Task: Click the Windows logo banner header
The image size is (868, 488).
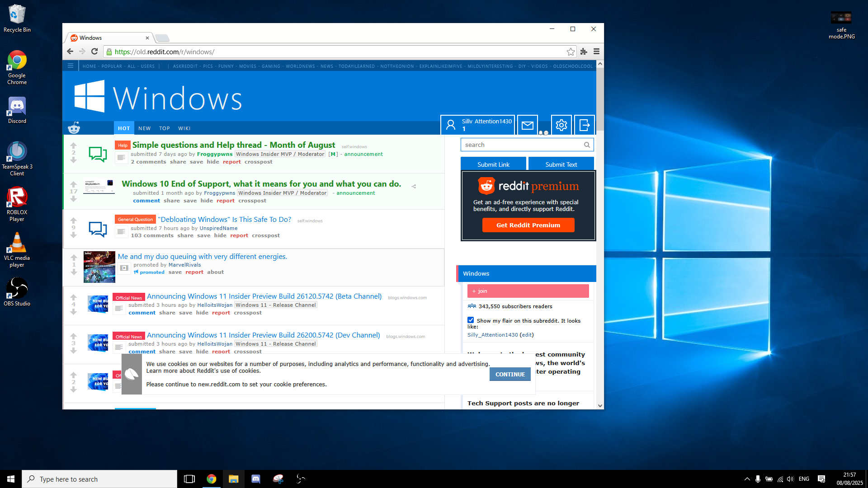Action: pos(158,97)
